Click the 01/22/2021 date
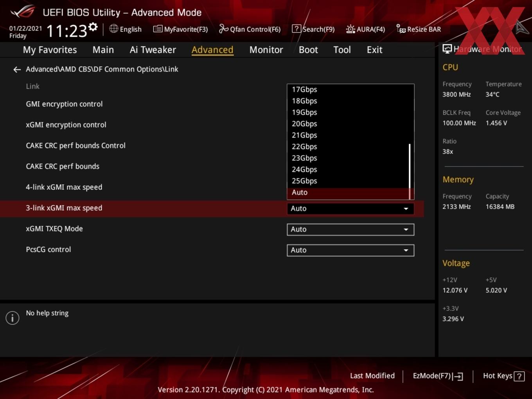Image resolution: width=532 pixels, height=399 pixels. pyautogui.click(x=25, y=29)
